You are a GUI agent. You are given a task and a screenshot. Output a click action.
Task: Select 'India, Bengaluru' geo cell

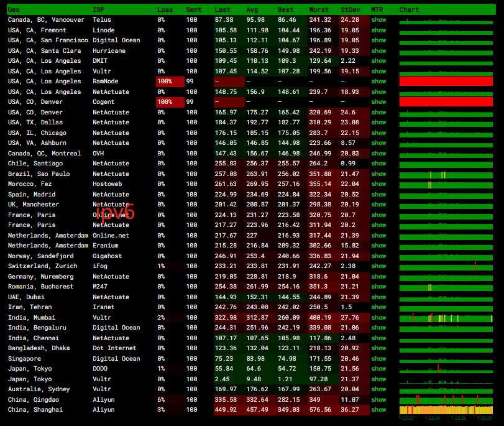pyautogui.click(x=37, y=328)
